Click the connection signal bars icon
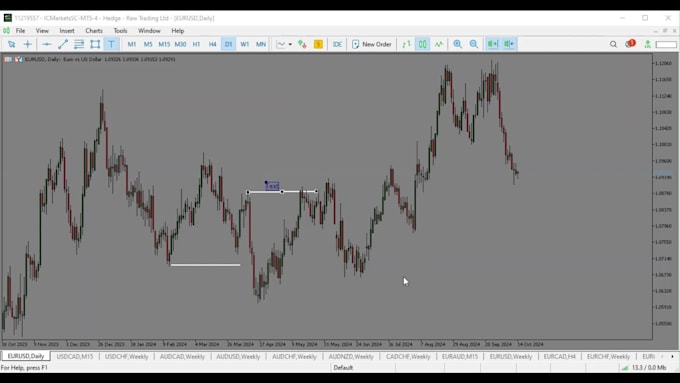The width and height of the screenshot is (680, 383). click(x=625, y=368)
